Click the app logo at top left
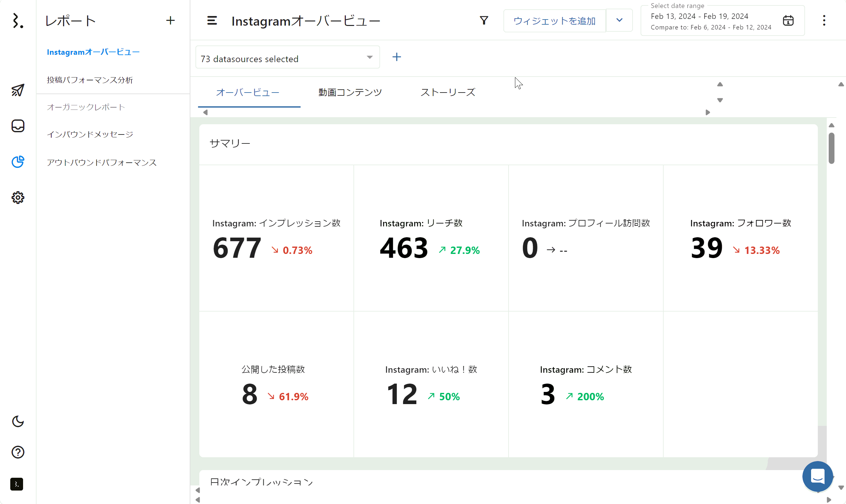 tap(18, 21)
